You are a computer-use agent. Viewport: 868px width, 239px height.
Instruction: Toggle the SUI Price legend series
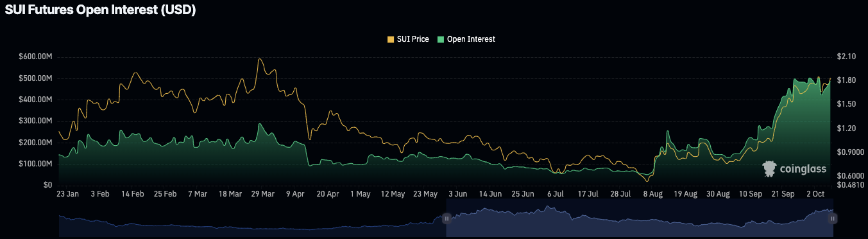point(408,39)
